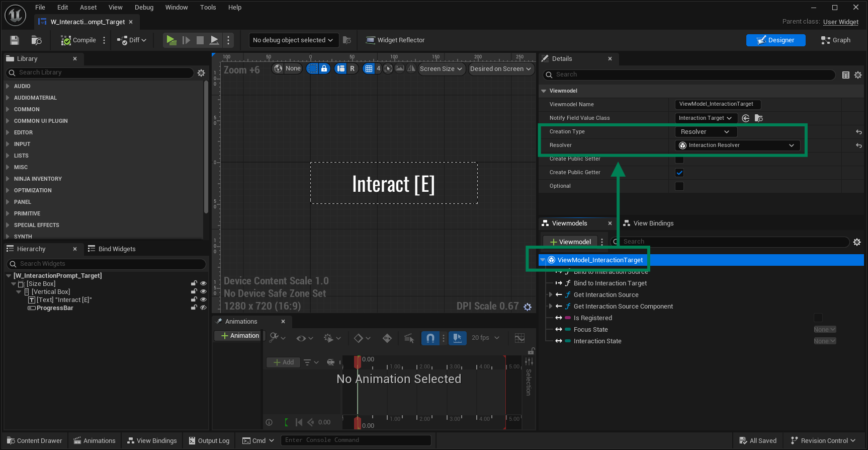Click the Browse to asset icon
The image size is (868, 450).
coord(36,40)
